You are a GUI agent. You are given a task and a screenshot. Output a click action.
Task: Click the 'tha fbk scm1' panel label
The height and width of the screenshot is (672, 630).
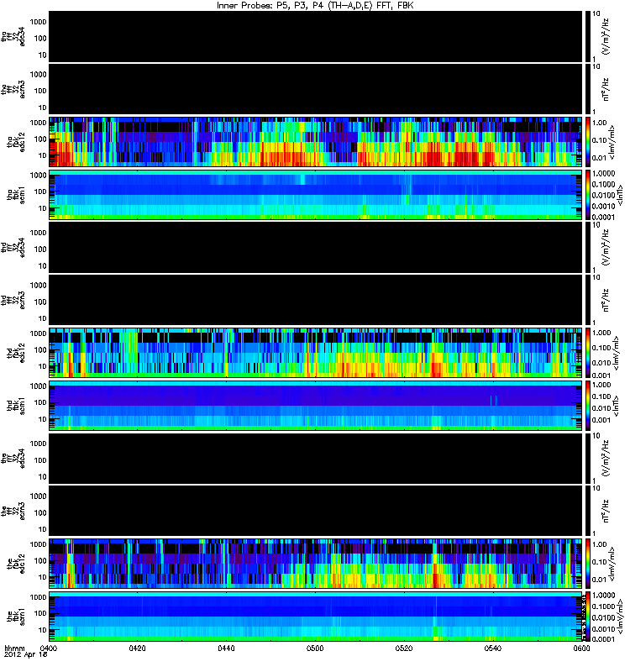click(16, 195)
